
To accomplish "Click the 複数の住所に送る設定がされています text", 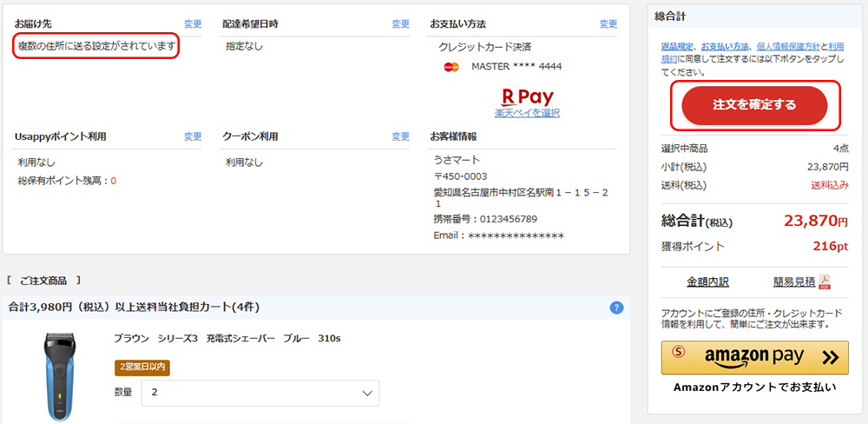I will (95, 47).
